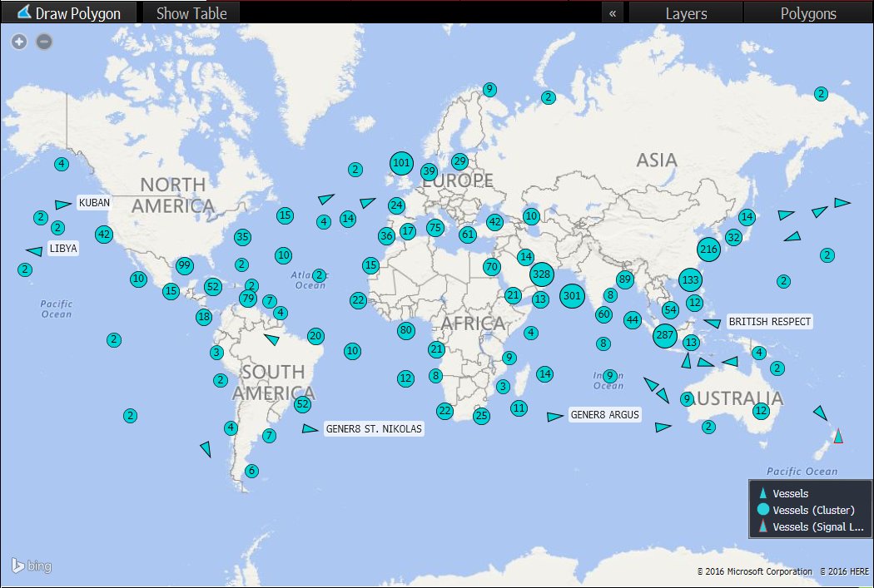Open the 11 vessel cluster
Image resolution: width=874 pixels, height=588 pixels.
519,408
